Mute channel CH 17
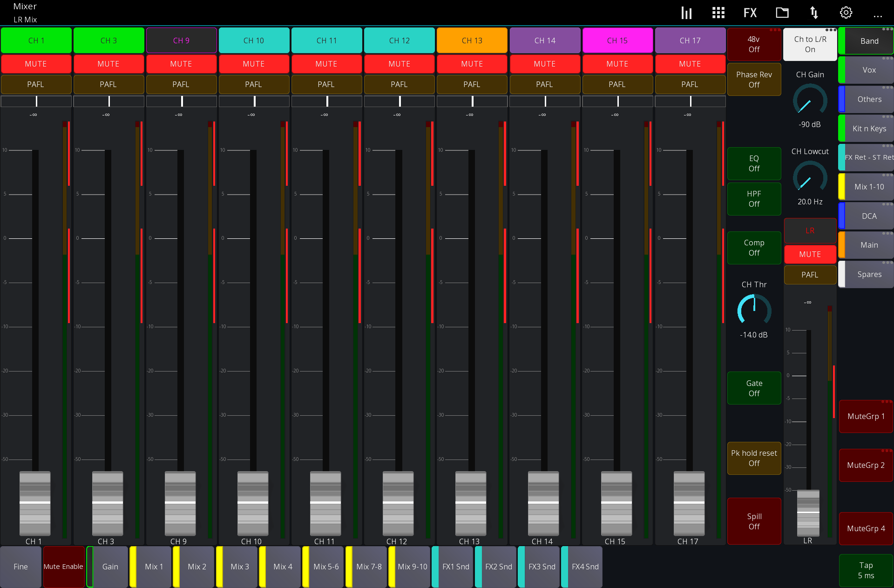 690,64
